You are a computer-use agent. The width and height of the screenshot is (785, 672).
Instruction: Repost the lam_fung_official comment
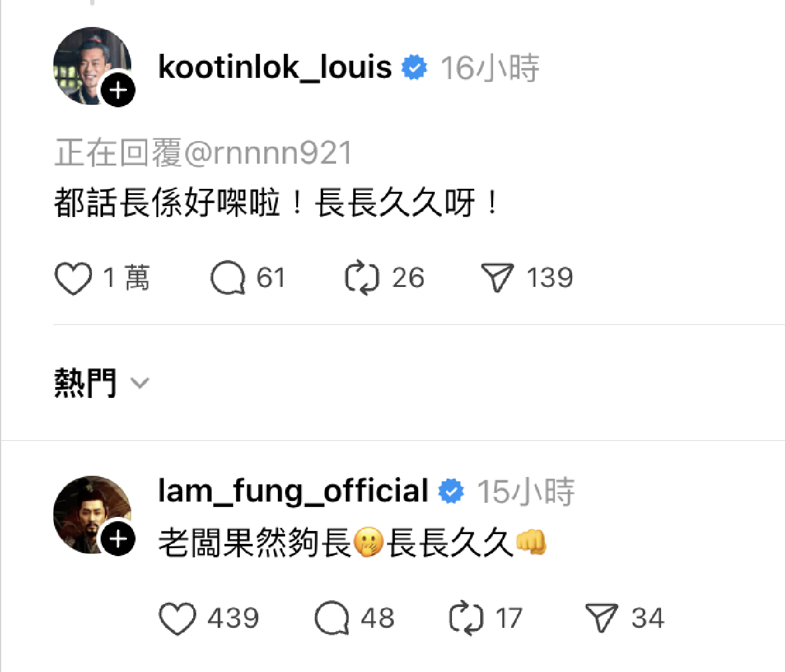466,618
